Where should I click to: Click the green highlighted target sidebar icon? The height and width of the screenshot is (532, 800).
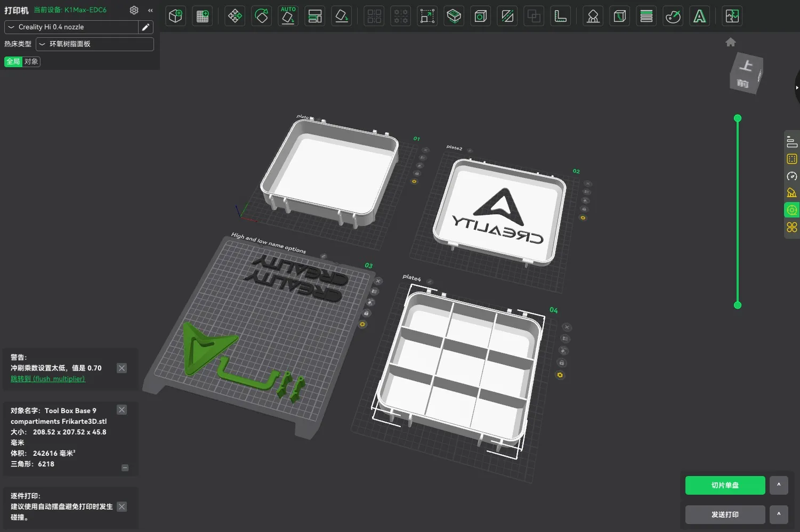click(x=792, y=210)
